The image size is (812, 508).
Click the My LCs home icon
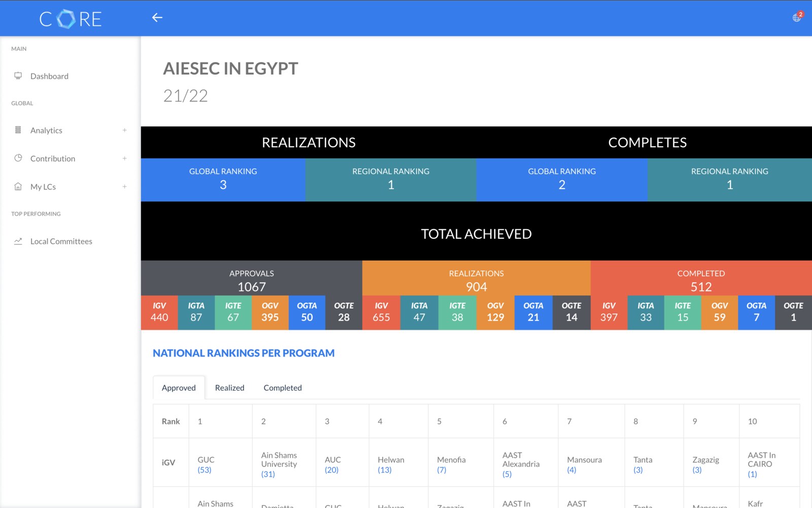click(x=18, y=186)
